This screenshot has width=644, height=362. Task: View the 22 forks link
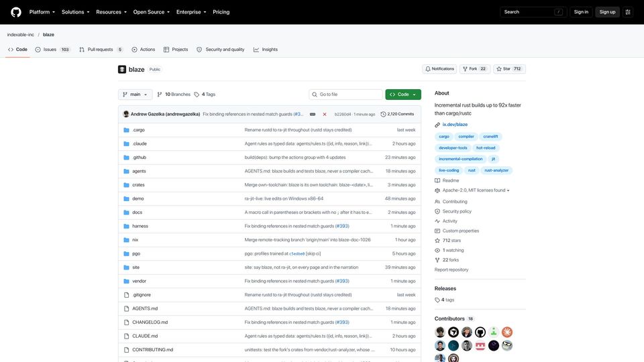(447, 260)
